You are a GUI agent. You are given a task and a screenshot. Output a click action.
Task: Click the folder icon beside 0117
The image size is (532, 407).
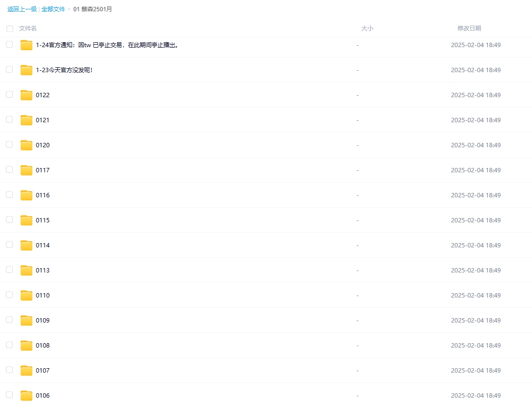26,169
